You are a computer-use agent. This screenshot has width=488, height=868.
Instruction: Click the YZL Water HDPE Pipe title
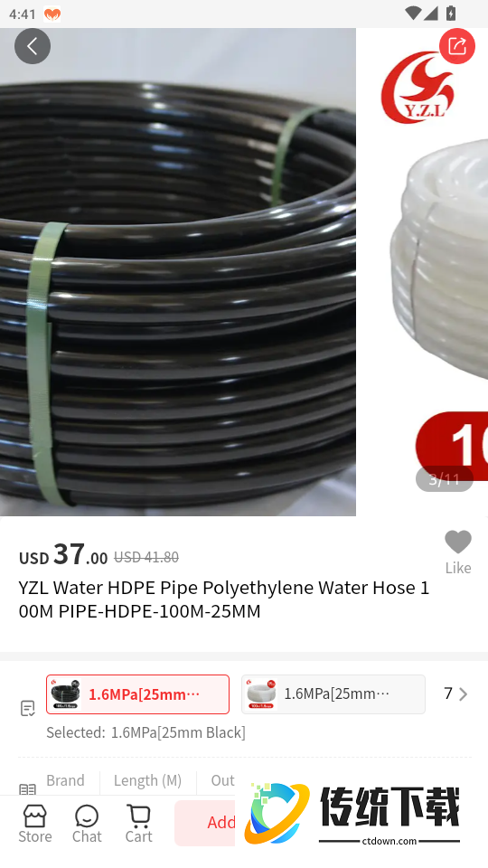pyautogui.click(x=224, y=599)
